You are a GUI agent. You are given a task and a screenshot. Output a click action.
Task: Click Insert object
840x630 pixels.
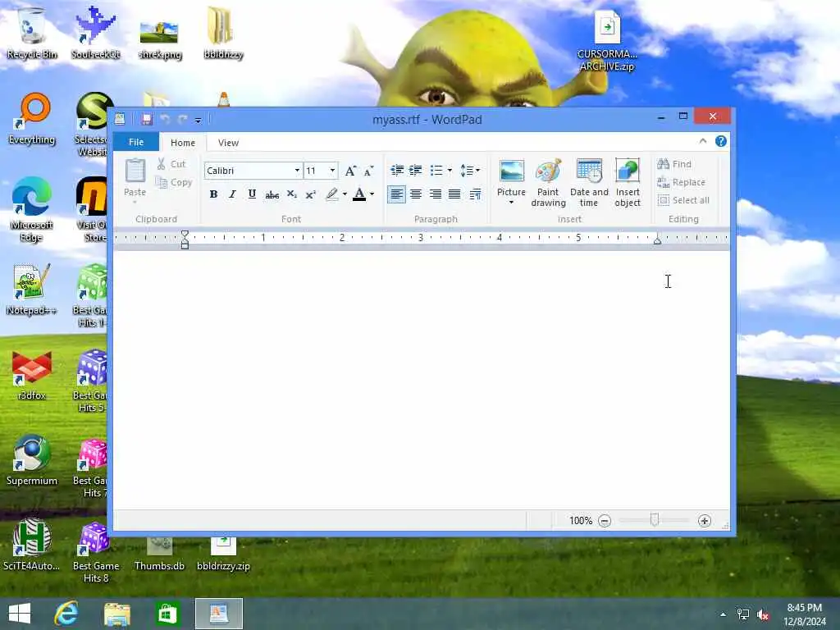point(628,183)
